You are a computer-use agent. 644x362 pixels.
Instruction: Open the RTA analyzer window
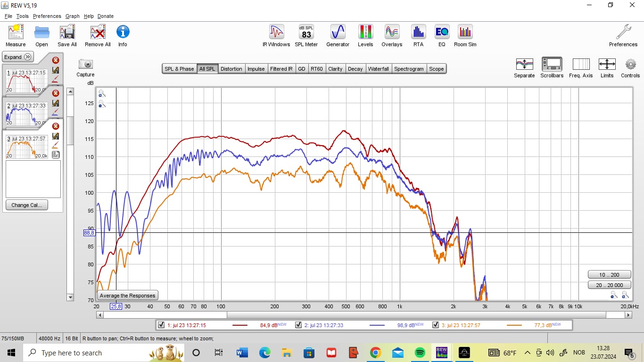(418, 33)
